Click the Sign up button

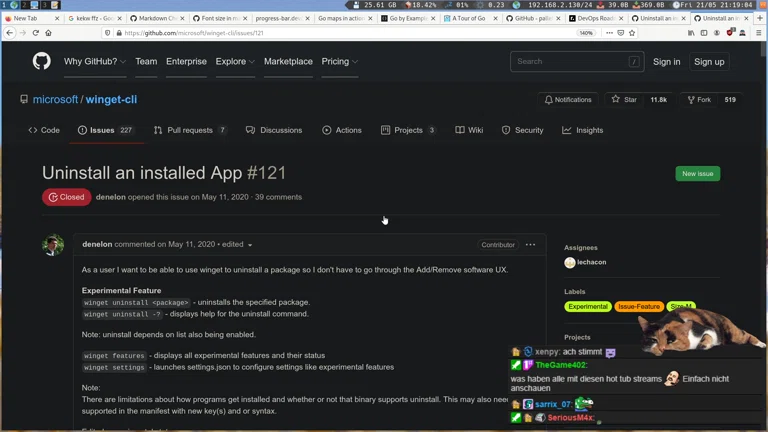tap(709, 62)
